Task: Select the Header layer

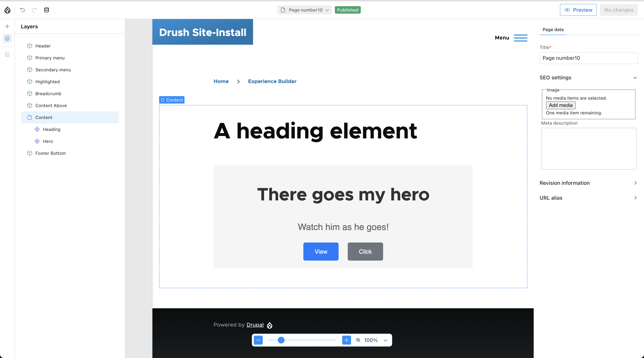Action: (x=70, y=46)
